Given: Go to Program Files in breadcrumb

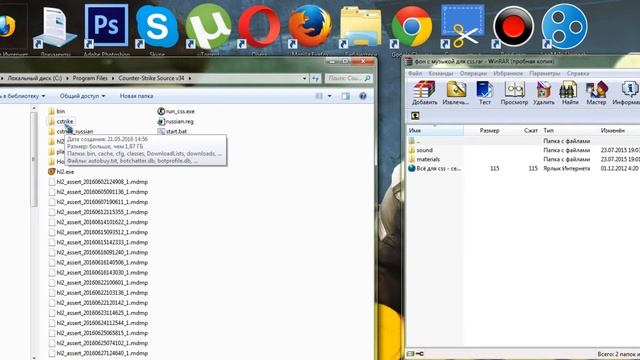Looking at the screenshot, I should (x=90, y=78).
